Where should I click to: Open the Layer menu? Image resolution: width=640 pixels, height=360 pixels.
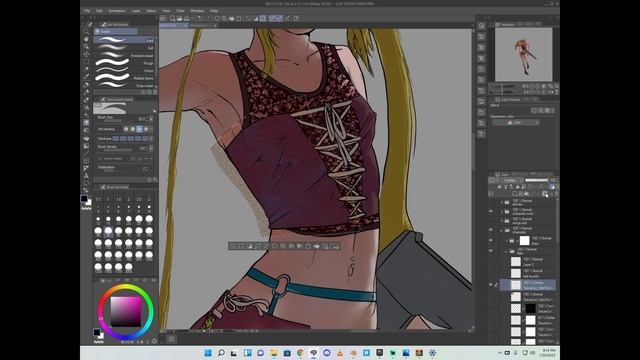point(136,11)
